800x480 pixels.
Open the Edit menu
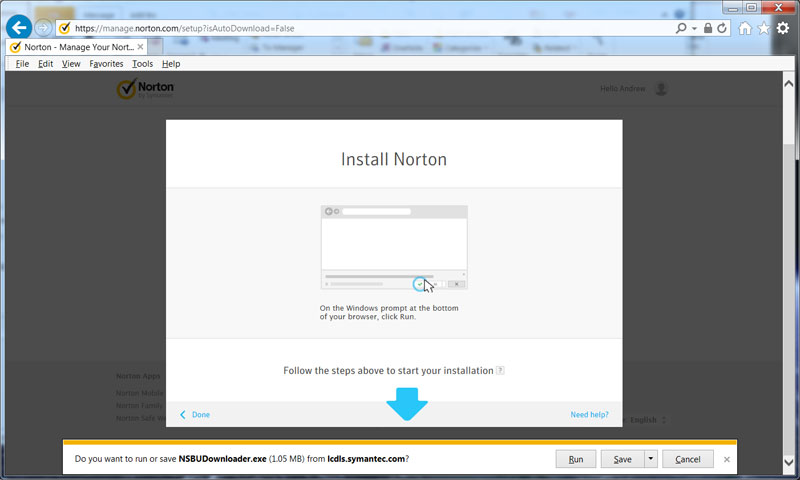(x=45, y=64)
